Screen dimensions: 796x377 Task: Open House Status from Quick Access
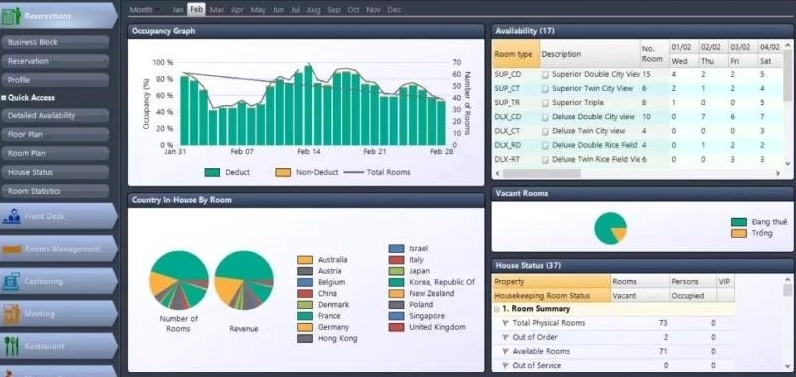click(x=55, y=173)
